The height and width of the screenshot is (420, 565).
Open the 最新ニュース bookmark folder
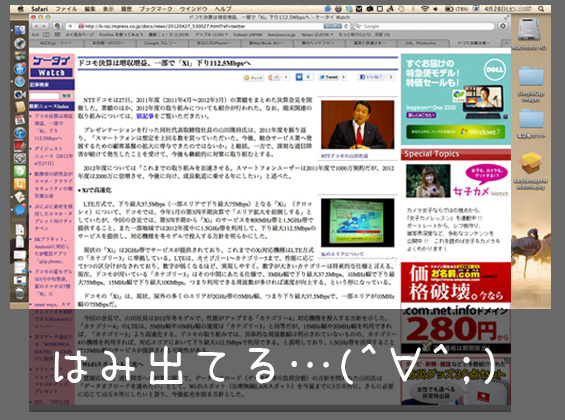tap(169, 35)
